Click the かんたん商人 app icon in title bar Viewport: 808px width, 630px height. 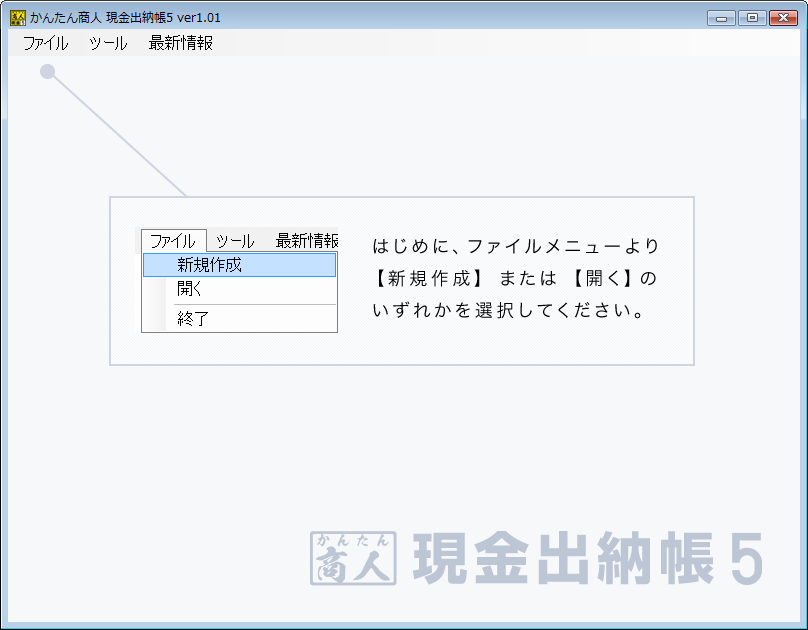[18, 18]
